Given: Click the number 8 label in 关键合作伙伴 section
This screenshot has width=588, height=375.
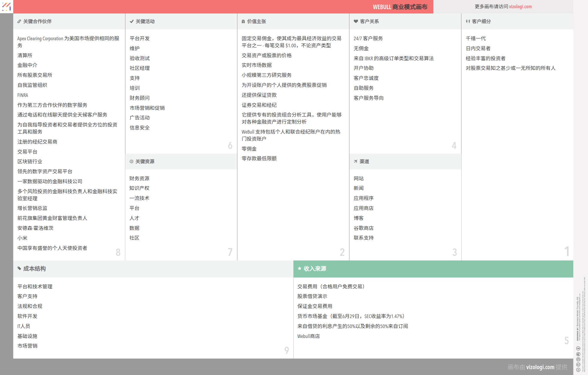Looking at the screenshot, I should click(118, 252).
